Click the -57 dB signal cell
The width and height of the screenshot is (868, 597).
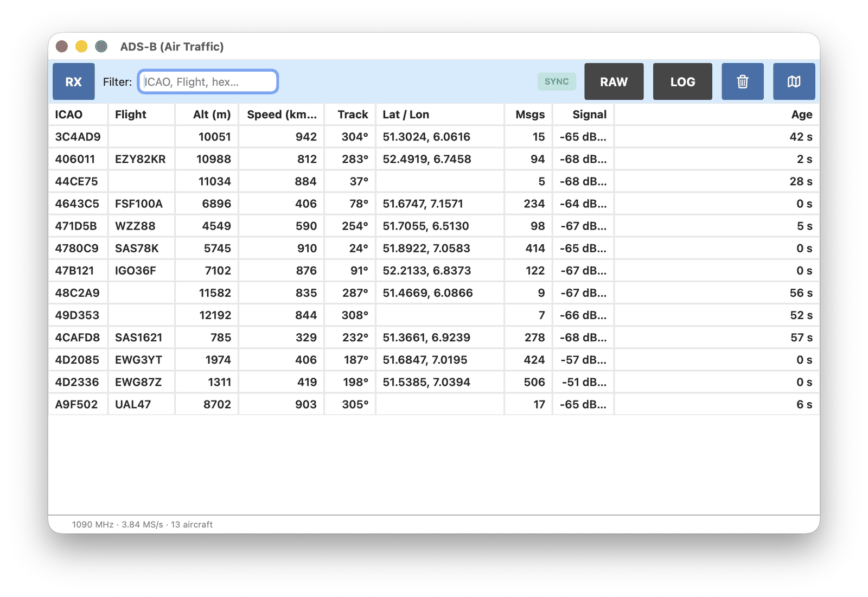point(583,359)
